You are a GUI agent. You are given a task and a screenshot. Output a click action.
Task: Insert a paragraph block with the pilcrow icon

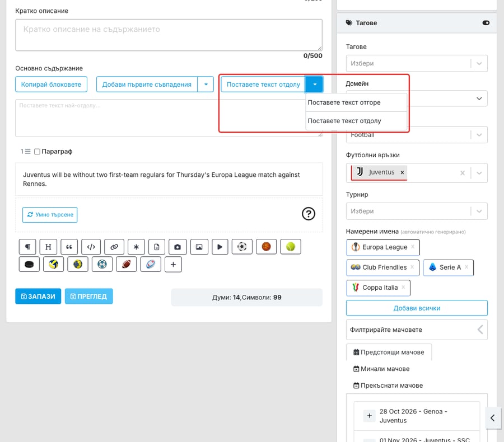pos(27,247)
